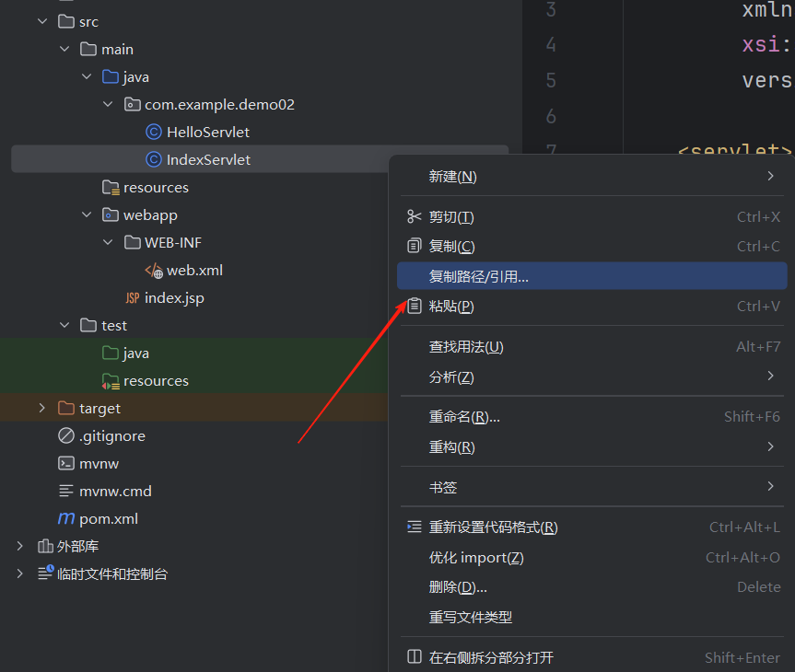Collapse the WEB-INF folder
This screenshot has height=672, width=795.
[108, 243]
